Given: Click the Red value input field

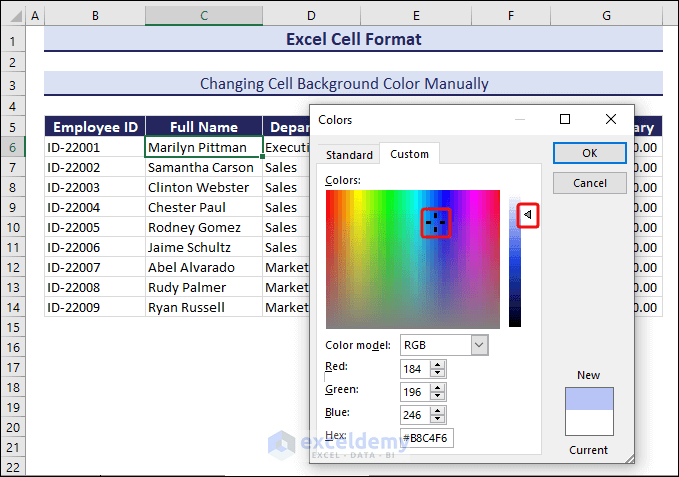Looking at the screenshot, I should (414, 369).
